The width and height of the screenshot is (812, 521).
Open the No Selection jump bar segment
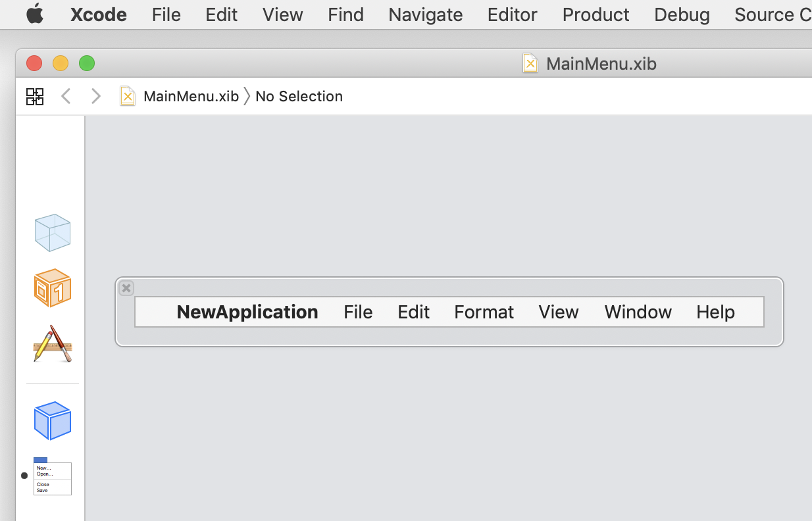pos(299,96)
